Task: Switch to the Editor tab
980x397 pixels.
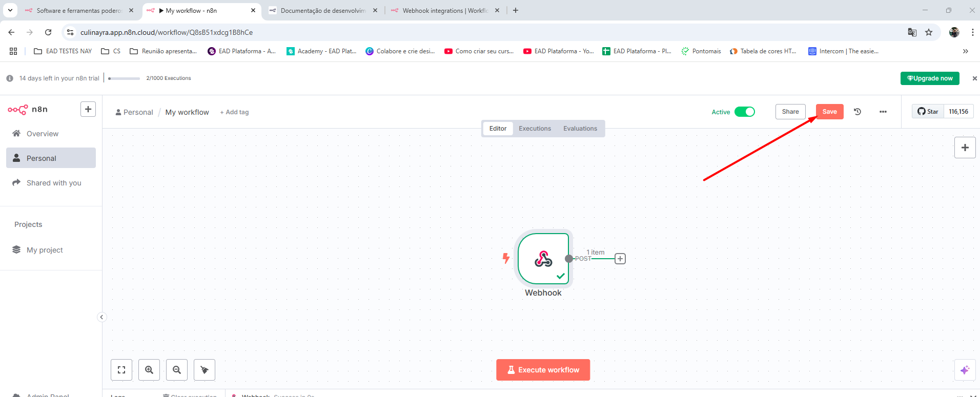Action: pyautogui.click(x=498, y=129)
